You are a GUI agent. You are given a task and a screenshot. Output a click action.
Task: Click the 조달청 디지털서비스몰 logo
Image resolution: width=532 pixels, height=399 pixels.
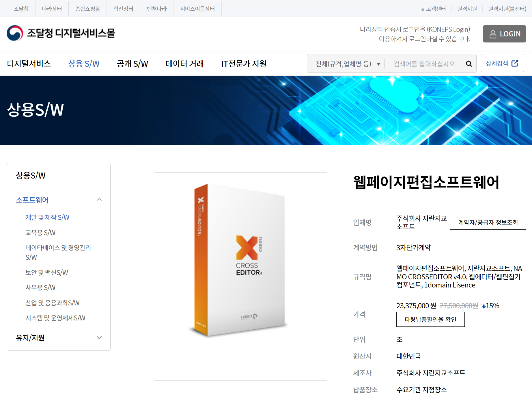coord(61,33)
